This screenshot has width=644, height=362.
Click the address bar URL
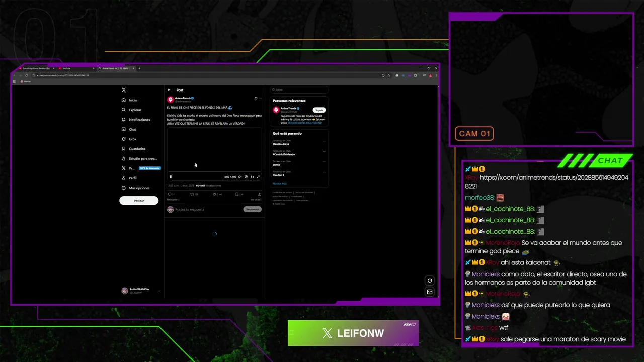63,75
